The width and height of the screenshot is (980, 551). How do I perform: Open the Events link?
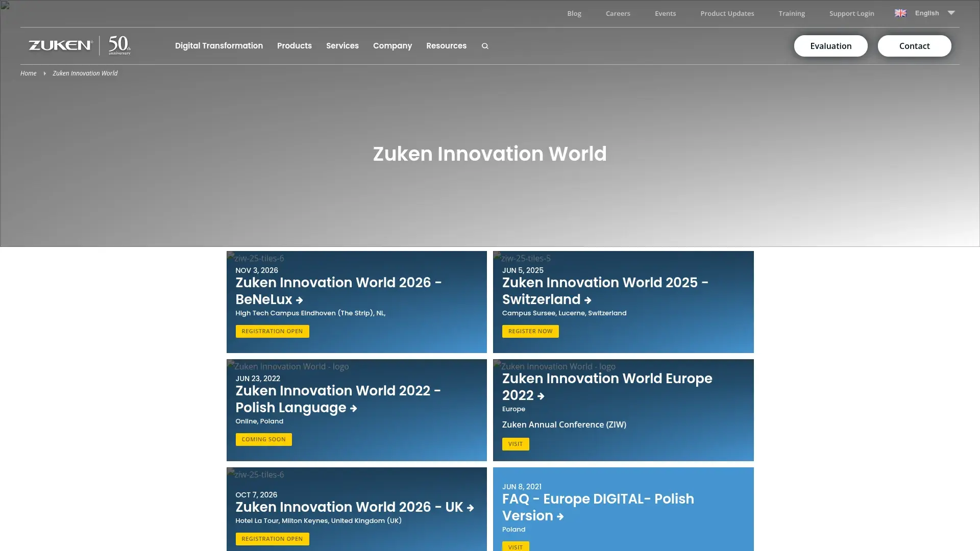tap(665, 13)
